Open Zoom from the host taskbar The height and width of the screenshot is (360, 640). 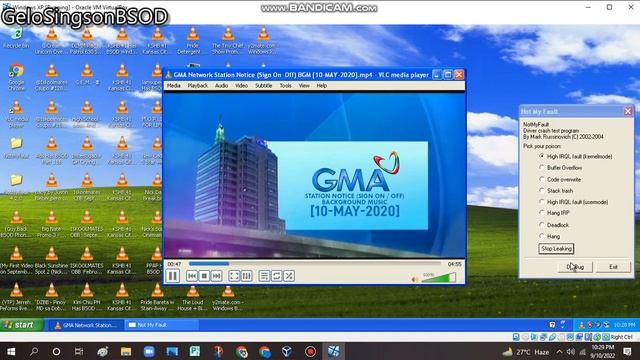[x=149, y=351]
